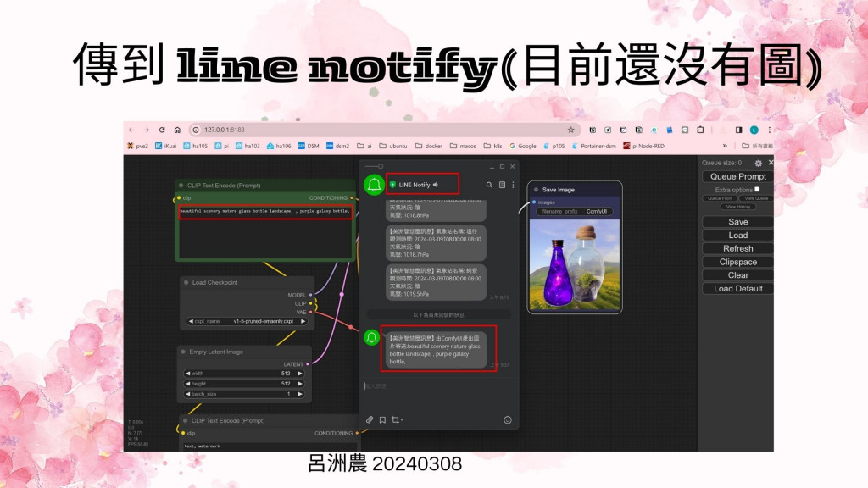
Task: Open the pi Node-RED bookmark
Action: coord(644,146)
